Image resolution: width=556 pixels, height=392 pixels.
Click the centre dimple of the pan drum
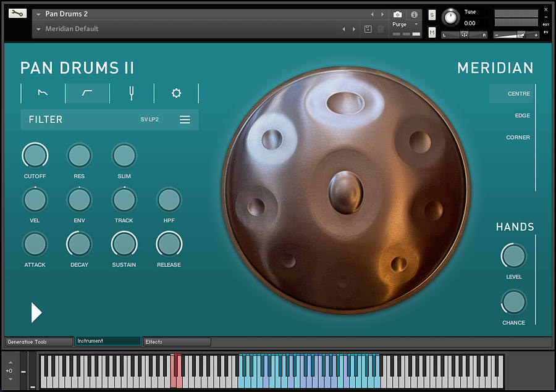tap(346, 193)
